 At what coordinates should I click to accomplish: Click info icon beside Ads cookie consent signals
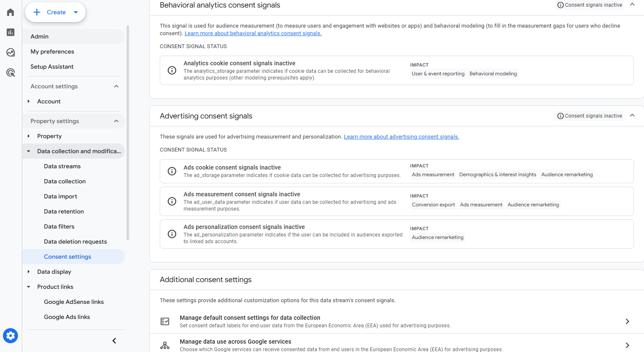pyautogui.click(x=172, y=171)
